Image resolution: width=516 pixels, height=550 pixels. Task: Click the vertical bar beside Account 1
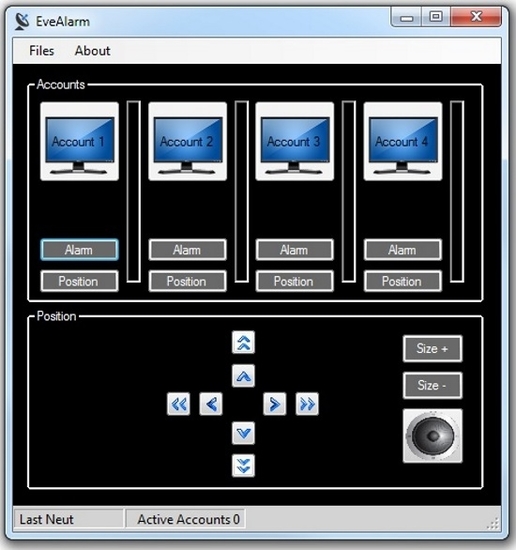(134, 192)
